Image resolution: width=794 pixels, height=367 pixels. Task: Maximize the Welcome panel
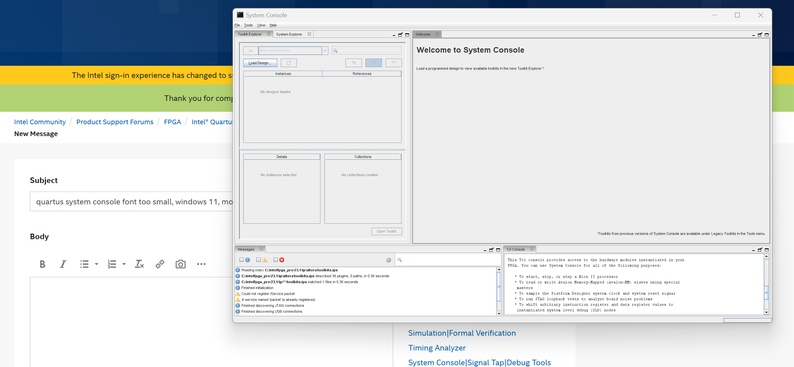coord(767,35)
